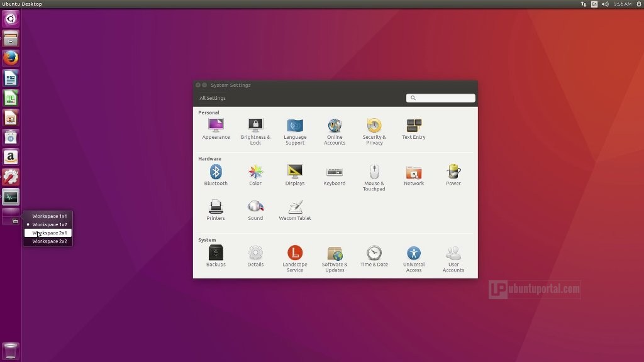644x362 pixels.
Task: Open LibreOffice Writer from the launcher
Action: click(x=11, y=78)
